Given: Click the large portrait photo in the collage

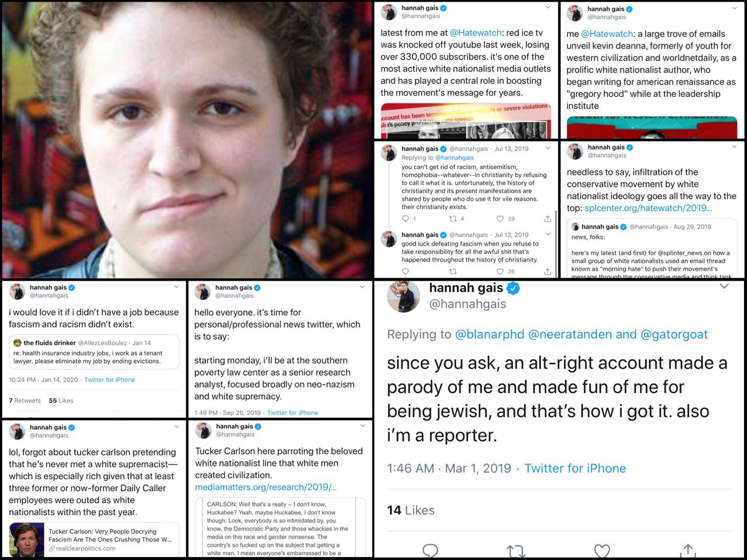Looking at the screenshot, I should pos(187,139).
